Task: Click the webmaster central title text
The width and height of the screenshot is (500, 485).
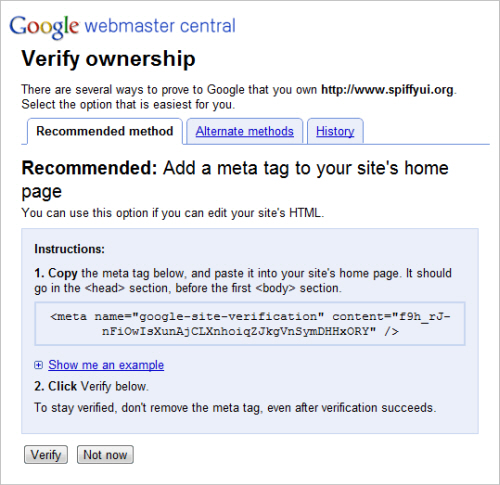Action: [x=160, y=26]
